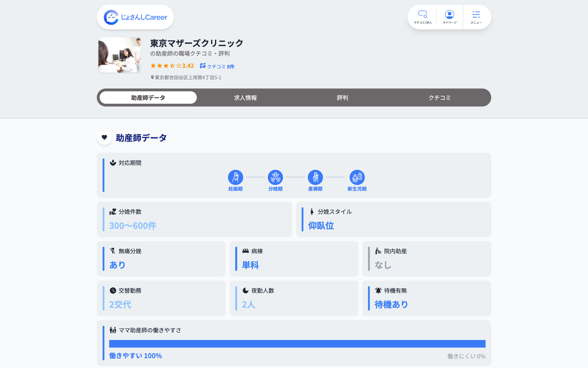Click the 病棟 bed icon
This screenshot has width=588, height=368.
(246, 251)
